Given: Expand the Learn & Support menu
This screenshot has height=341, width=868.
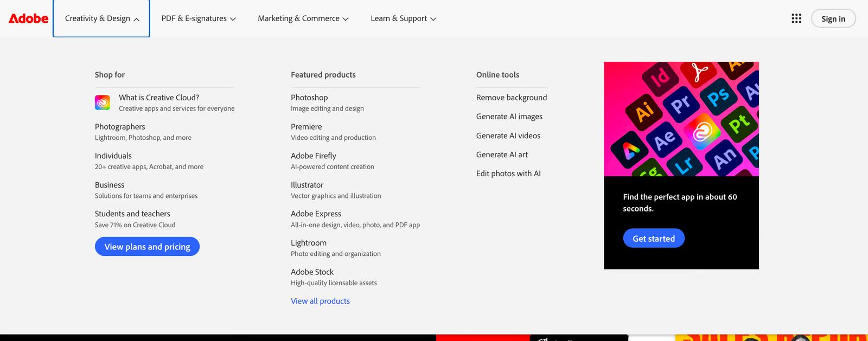Looking at the screenshot, I should click(x=404, y=18).
